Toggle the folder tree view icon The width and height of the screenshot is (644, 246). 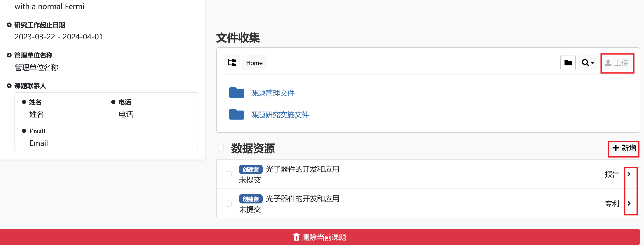pos(232,63)
